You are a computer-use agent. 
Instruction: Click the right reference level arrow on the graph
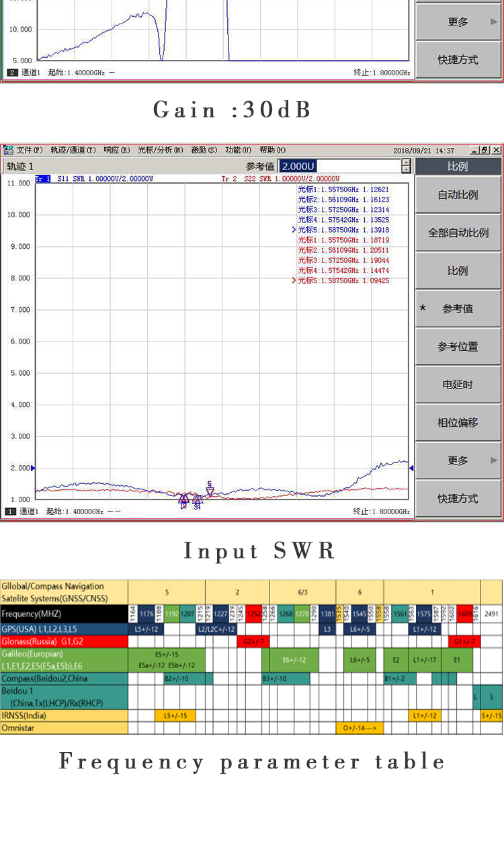pyautogui.click(x=411, y=468)
